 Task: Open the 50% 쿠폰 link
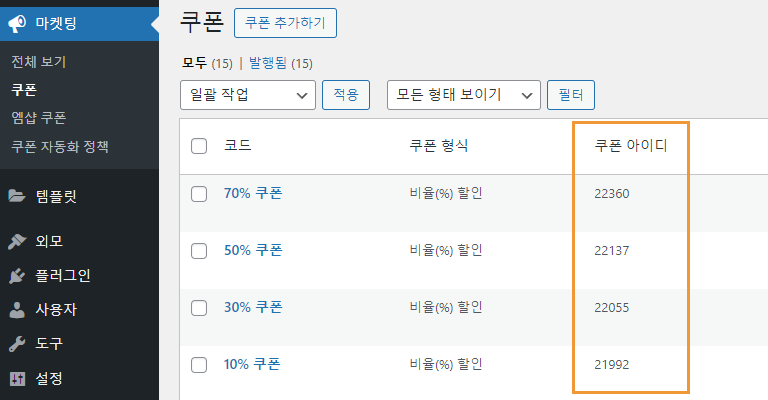[x=253, y=250]
